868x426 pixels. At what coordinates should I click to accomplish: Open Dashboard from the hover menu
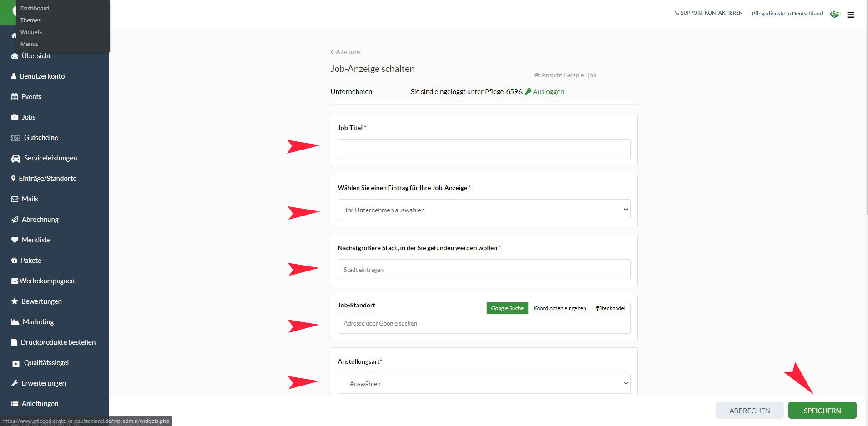point(35,8)
